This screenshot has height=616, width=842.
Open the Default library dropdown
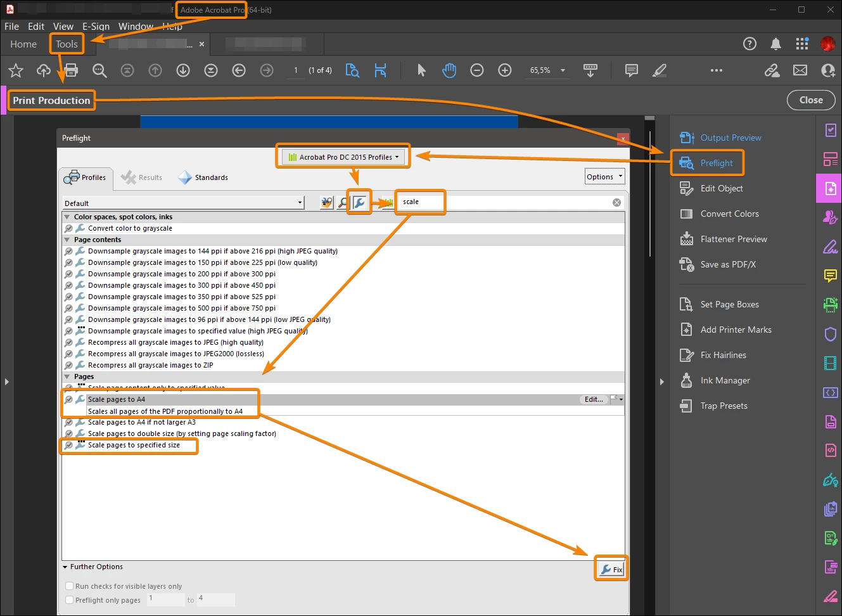tap(184, 203)
